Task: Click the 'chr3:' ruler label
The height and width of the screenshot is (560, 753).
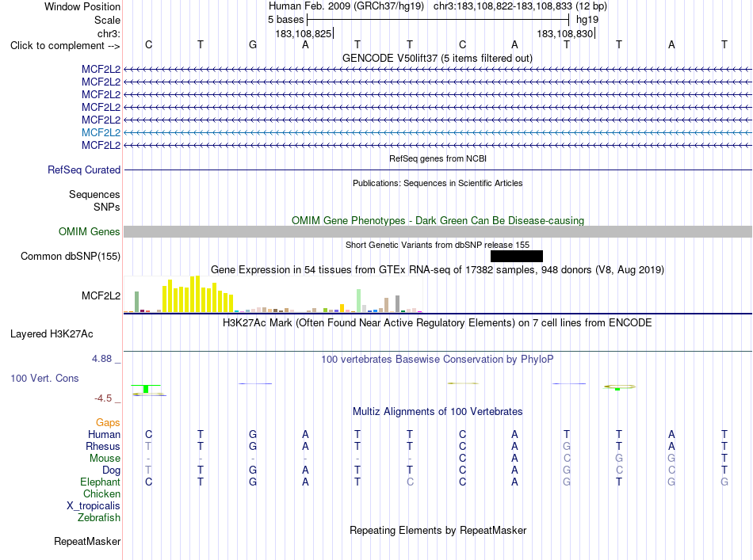Action: tap(109, 33)
